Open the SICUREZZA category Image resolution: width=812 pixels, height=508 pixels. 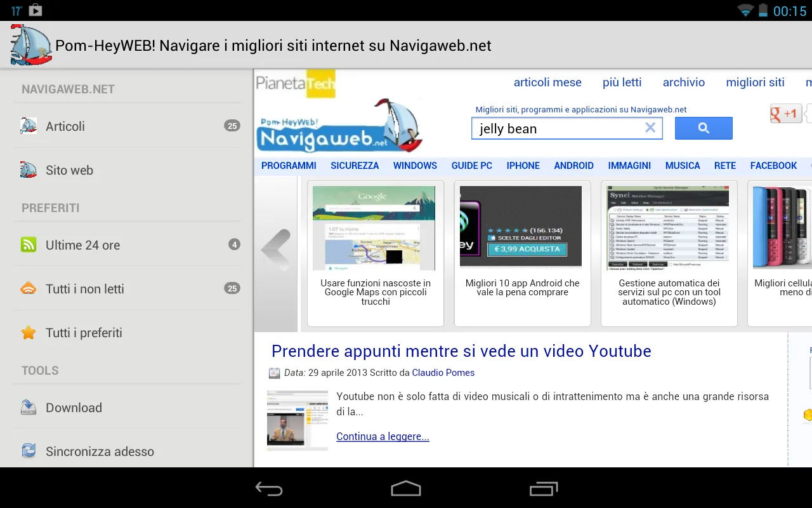point(355,166)
